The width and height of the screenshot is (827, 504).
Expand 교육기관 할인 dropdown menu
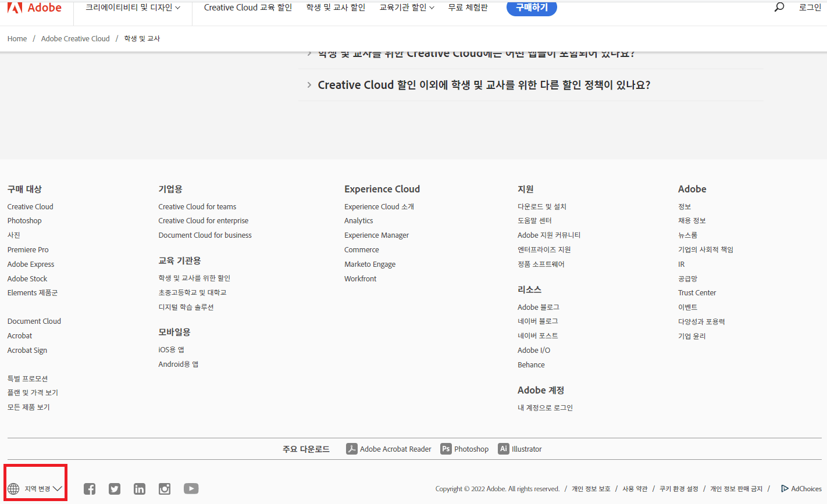[x=407, y=8]
